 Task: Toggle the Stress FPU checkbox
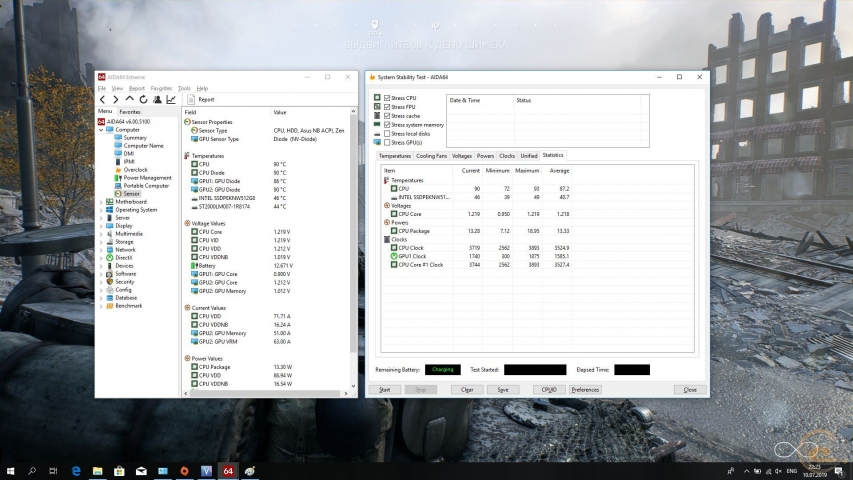[x=387, y=107]
